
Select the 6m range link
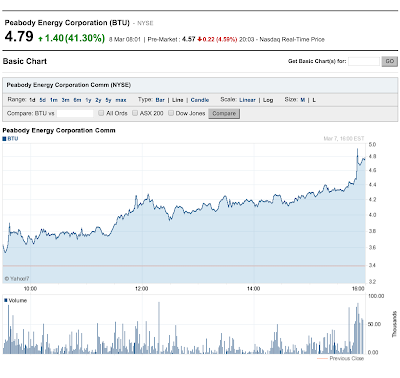pyautogui.click(x=77, y=100)
